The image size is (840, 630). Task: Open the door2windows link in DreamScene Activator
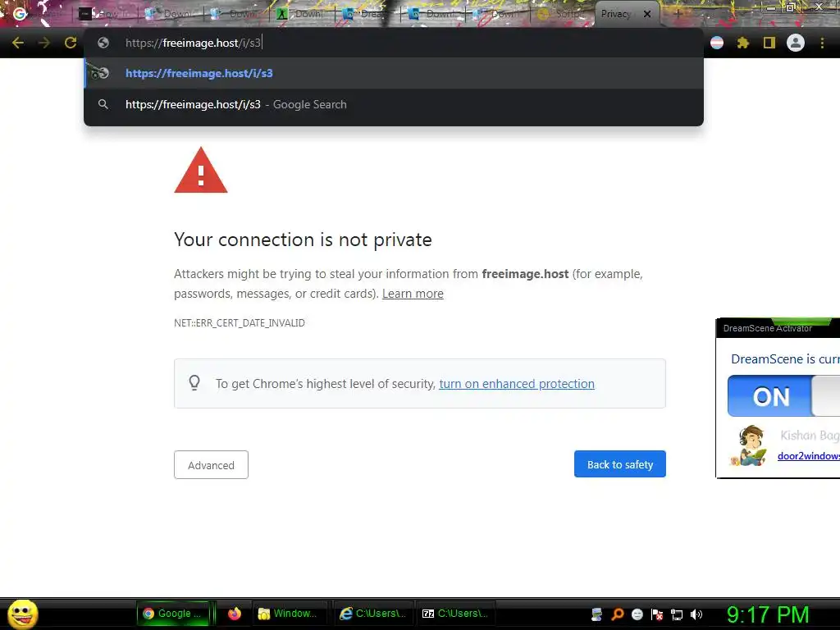click(808, 456)
